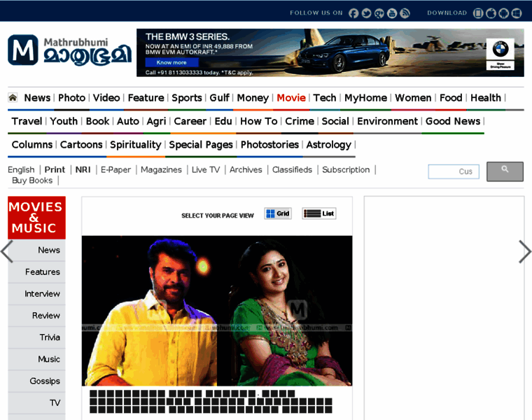Viewport: 532px width, 420px height.
Task: Click the Windows app download icon
Action: point(517,13)
